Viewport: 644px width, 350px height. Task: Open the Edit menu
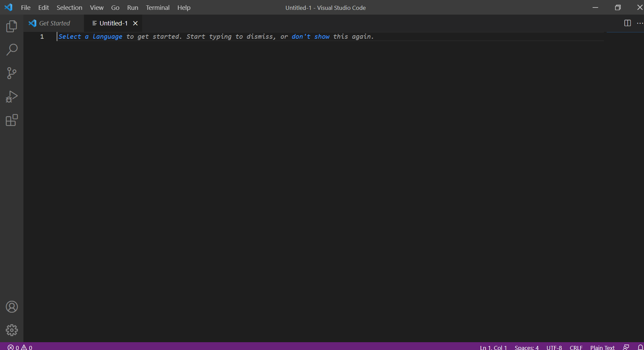click(x=43, y=7)
